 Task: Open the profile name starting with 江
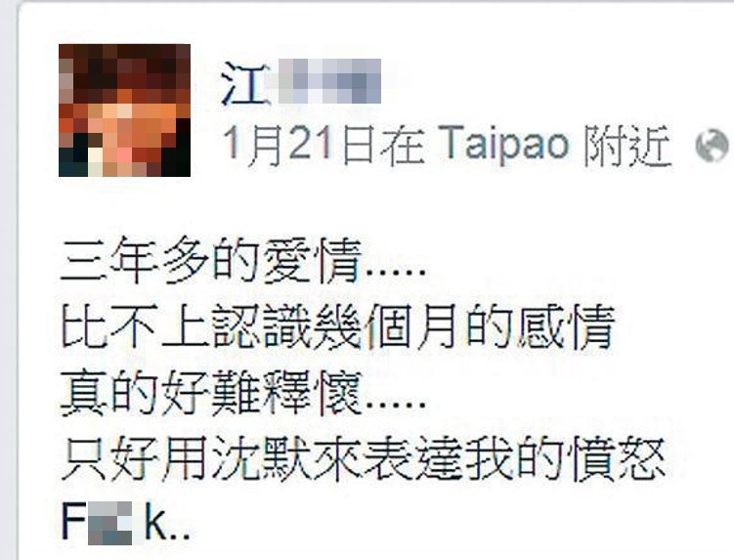[301, 82]
